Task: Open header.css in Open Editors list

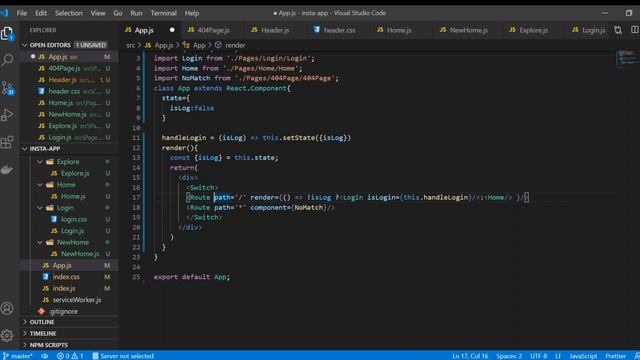Action: point(69,91)
